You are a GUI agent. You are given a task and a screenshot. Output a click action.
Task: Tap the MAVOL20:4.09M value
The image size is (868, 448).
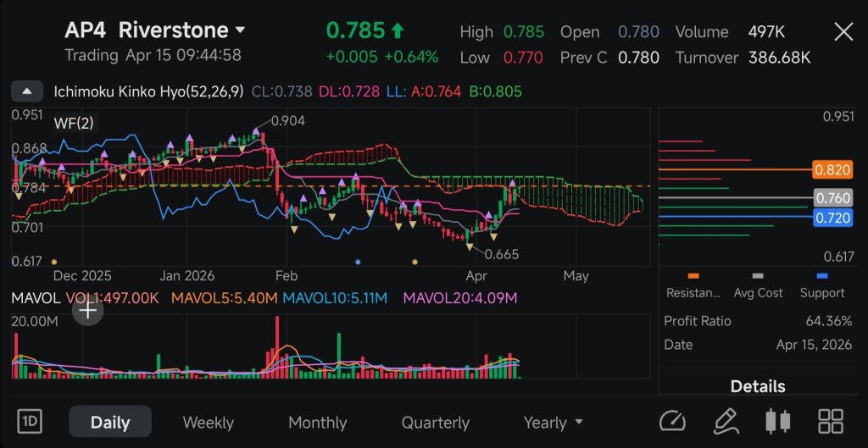click(460, 298)
